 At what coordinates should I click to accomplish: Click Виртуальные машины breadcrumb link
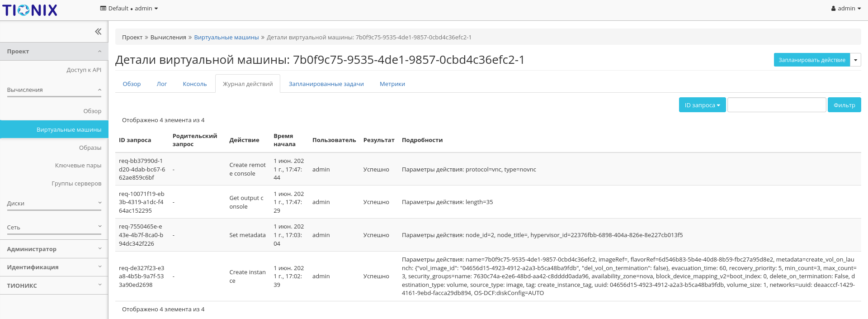(226, 38)
